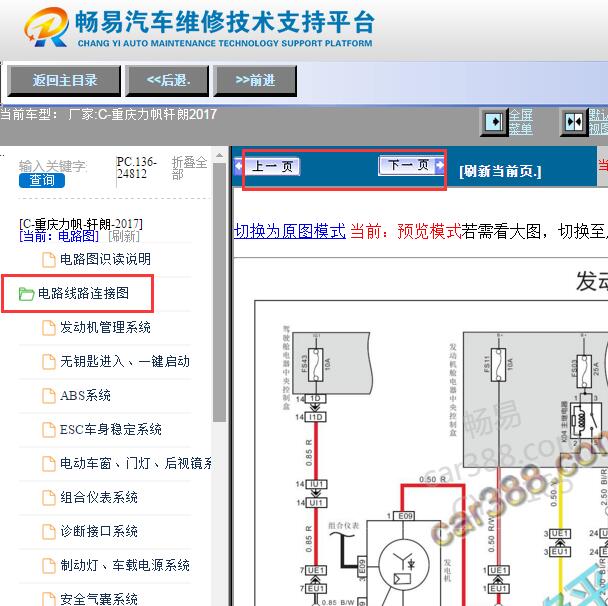Click the 刷新 link beside 当前:电路图

coord(124,236)
